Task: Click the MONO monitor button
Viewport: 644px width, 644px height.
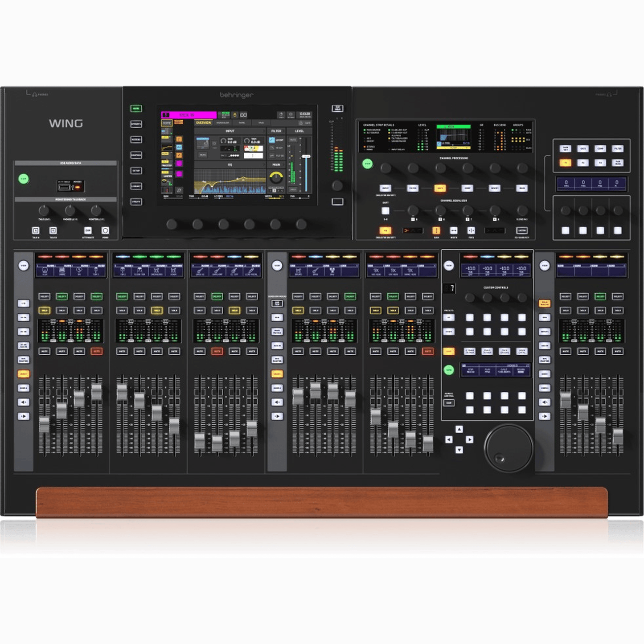Action: click(x=105, y=230)
